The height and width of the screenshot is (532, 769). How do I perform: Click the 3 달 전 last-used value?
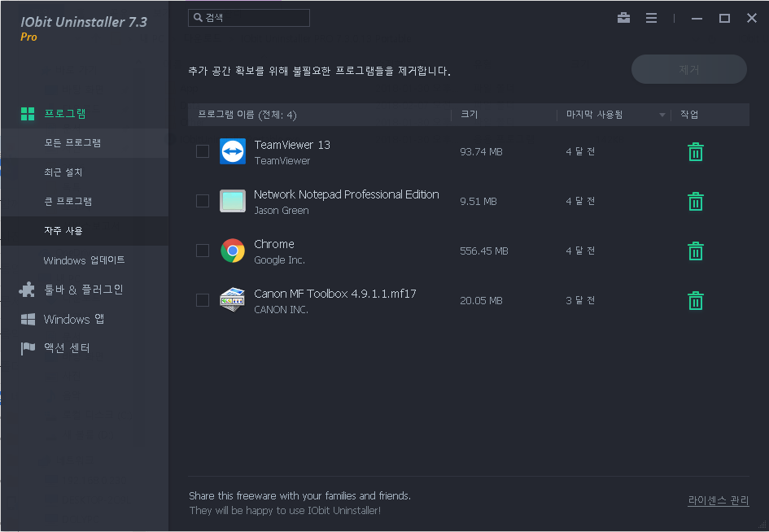point(580,300)
